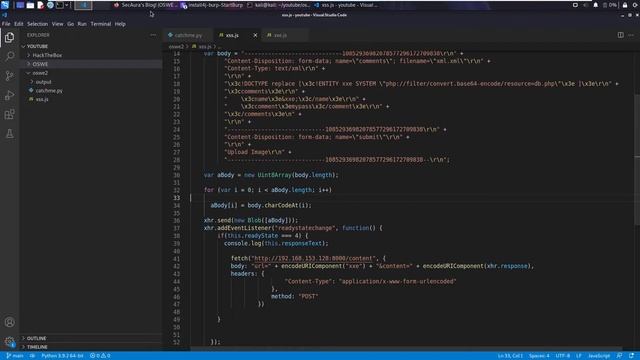Click the web browser icon in top panel
This screenshot has height=360, width=640.
[x=50, y=5]
